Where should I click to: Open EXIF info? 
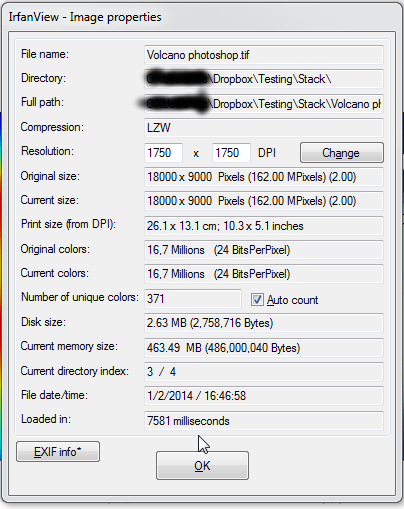(x=58, y=452)
